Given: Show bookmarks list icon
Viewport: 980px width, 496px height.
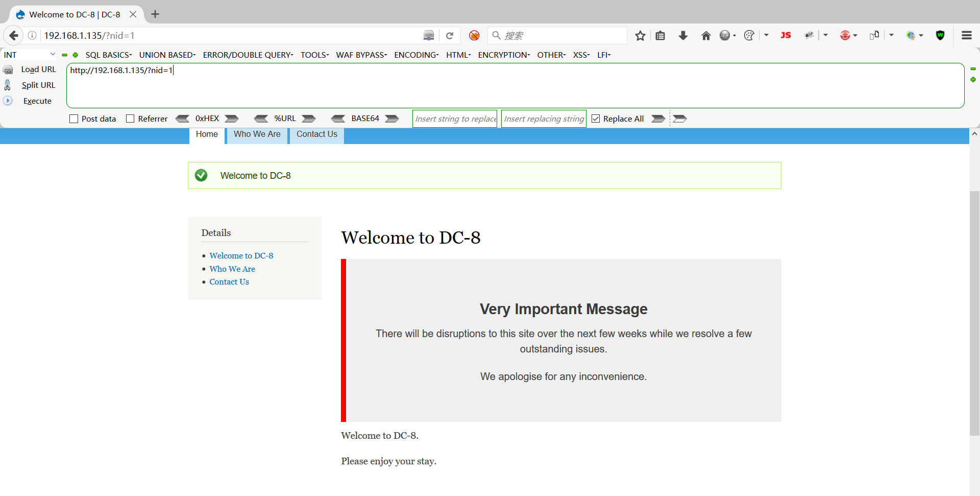Looking at the screenshot, I should coord(660,35).
